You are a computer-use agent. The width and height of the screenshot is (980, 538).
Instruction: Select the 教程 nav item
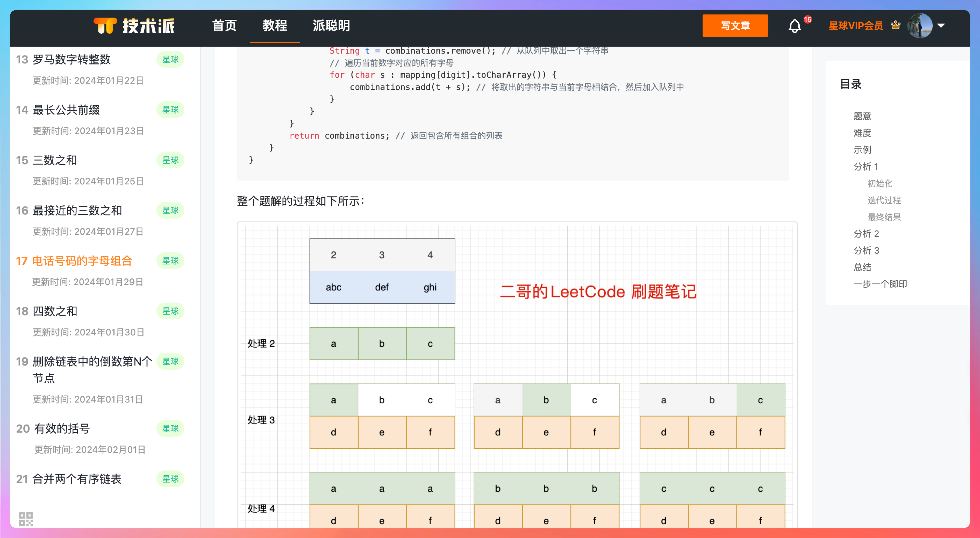point(275,26)
